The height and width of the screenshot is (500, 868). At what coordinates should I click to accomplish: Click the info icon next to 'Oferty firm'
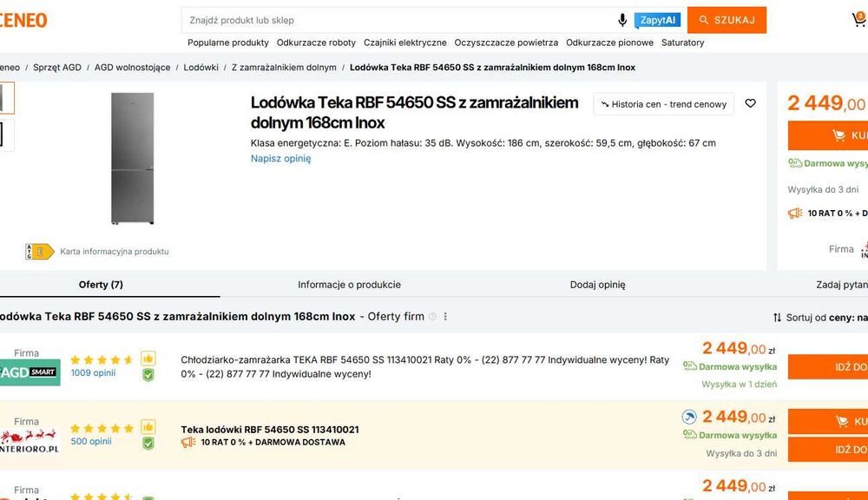pos(433,317)
